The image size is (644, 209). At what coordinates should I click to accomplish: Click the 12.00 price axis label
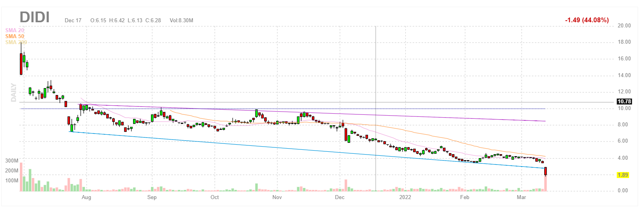tap(624, 91)
